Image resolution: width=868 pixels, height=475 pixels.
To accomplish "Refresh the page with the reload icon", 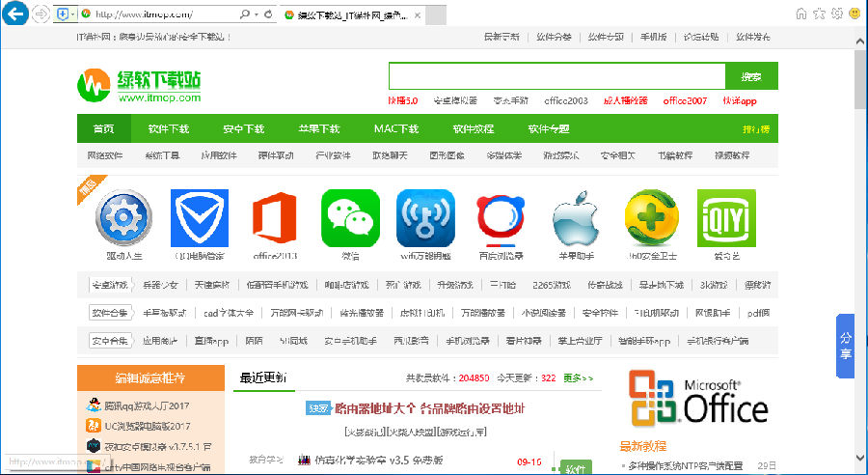I will pyautogui.click(x=268, y=14).
